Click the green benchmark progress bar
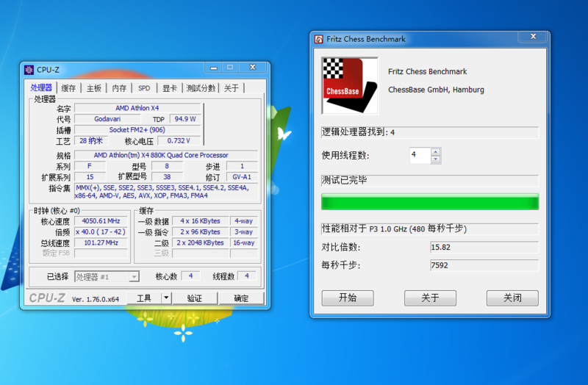588x385 pixels. [x=430, y=202]
